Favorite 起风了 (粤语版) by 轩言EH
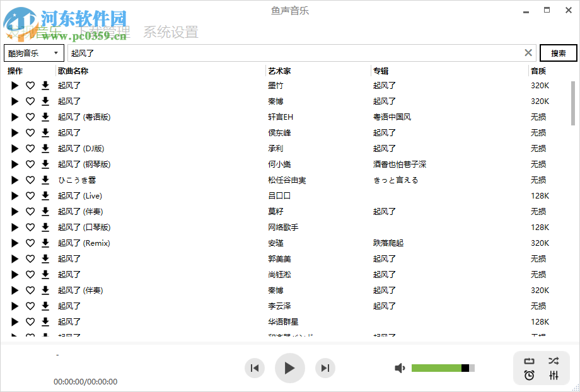Image resolution: width=580 pixels, height=392 pixels. point(29,117)
